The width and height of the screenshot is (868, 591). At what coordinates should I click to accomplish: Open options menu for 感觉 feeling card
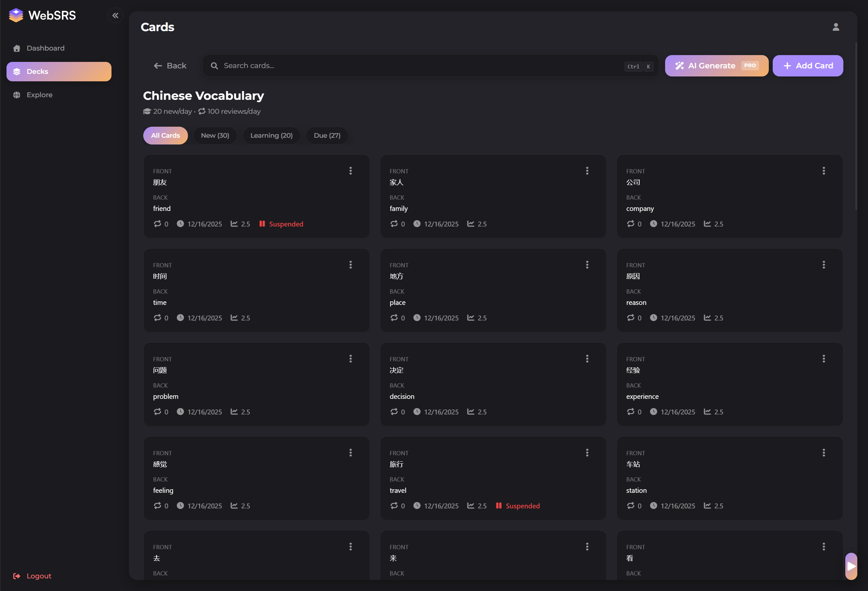click(350, 453)
